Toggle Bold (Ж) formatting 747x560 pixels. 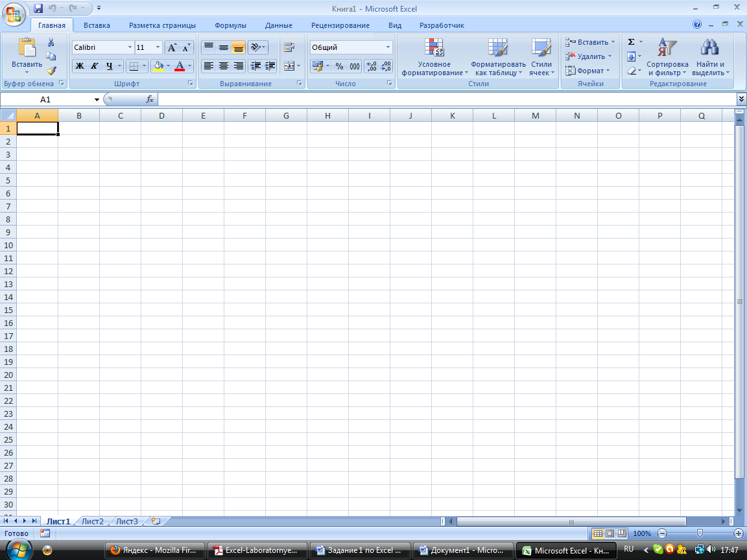[x=80, y=66]
